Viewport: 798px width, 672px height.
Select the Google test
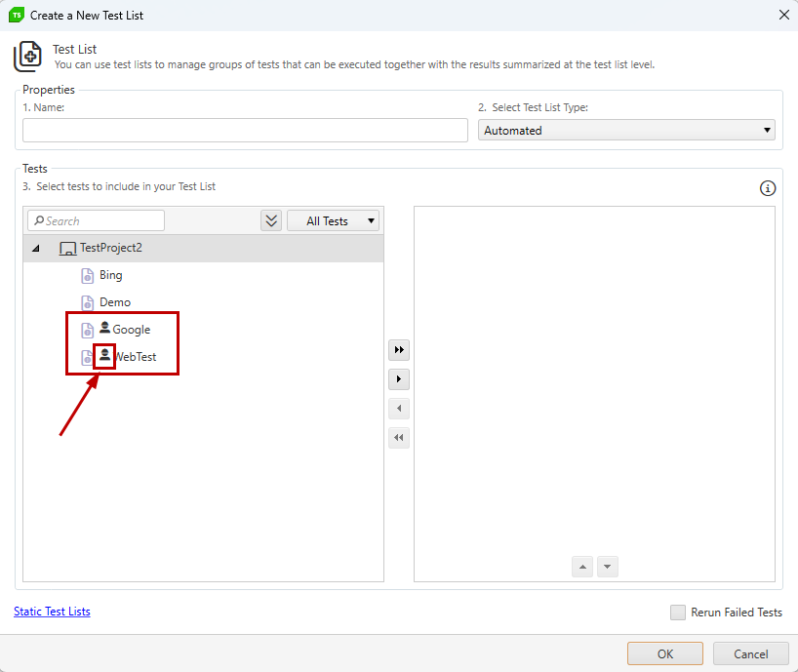coord(132,330)
